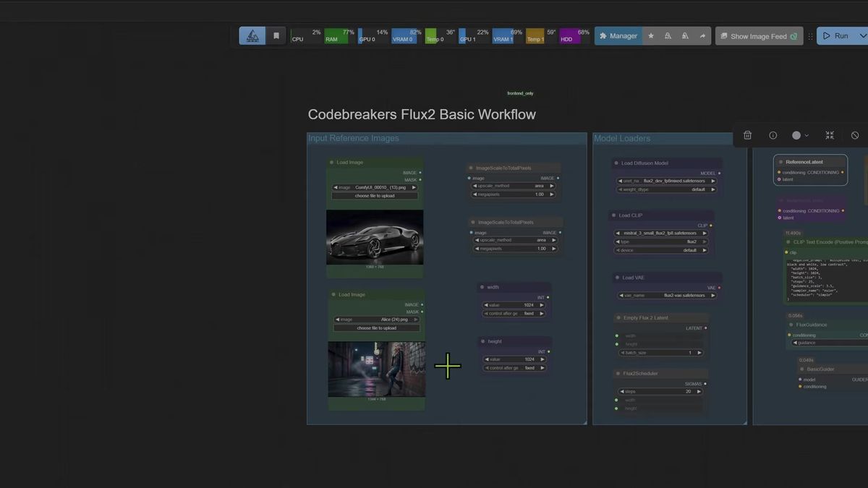
Task: Click the guidance field in FluxGuidance node
Action: tap(828, 343)
